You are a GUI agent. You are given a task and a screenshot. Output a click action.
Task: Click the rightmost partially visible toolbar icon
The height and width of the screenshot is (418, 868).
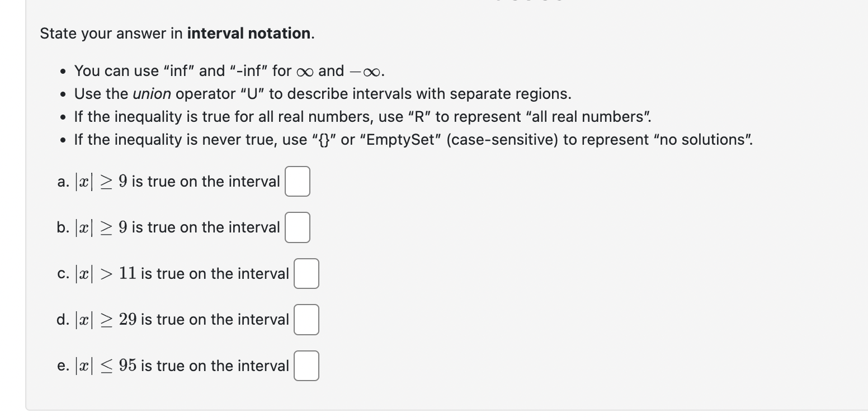click(558, 2)
